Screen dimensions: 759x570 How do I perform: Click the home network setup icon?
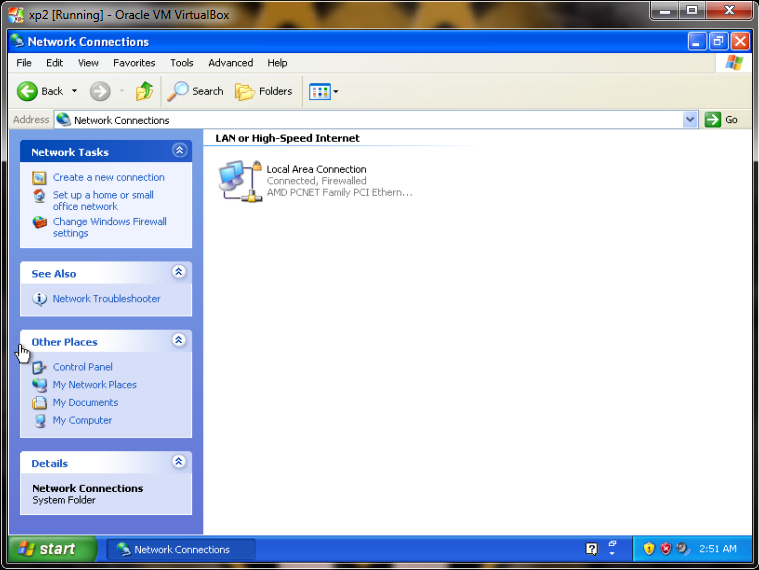click(x=39, y=196)
